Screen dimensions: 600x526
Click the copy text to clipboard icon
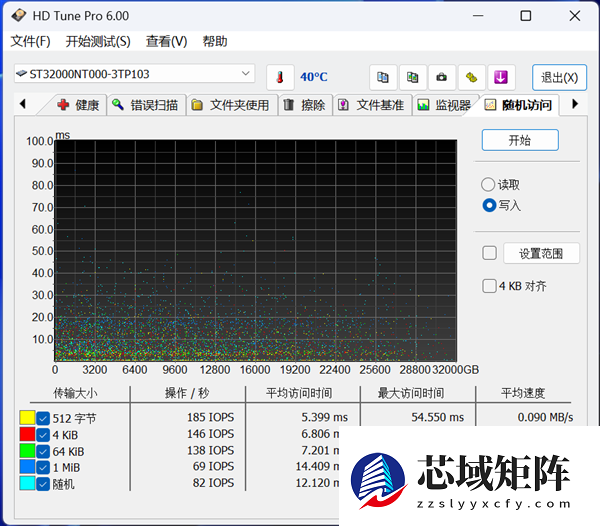point(383,77)
